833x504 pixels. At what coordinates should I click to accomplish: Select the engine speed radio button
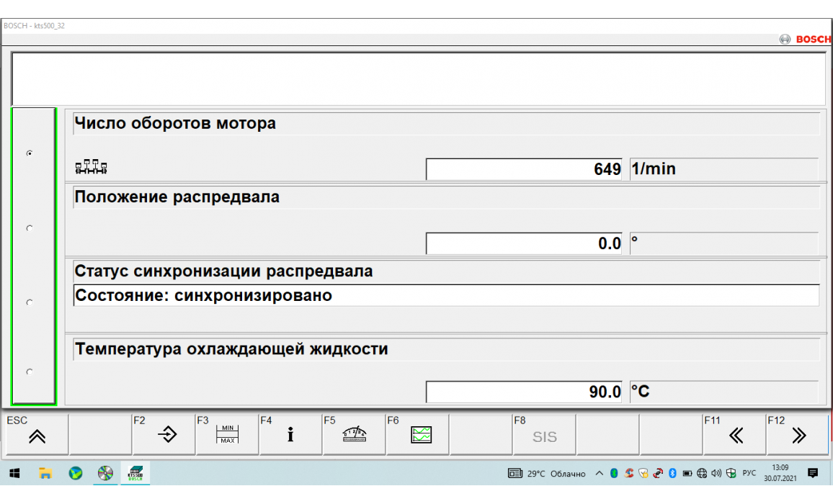[30, 153]
